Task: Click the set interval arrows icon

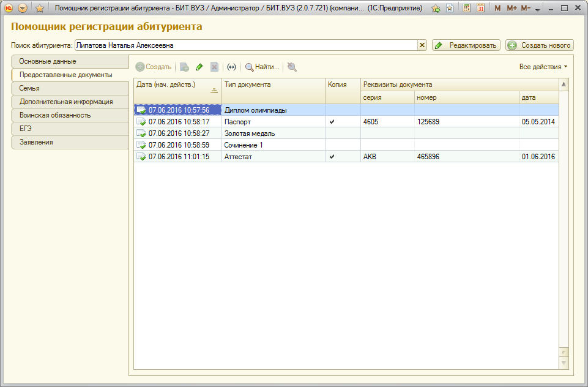Action: tap(232, 67)
